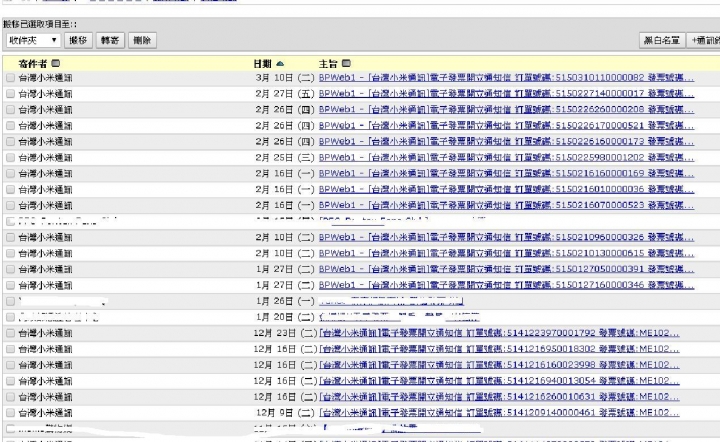Image resolution: width=720 pixels, height=442 pixels.
Task: Click the 轉寄 button
Action: point(110,40)
